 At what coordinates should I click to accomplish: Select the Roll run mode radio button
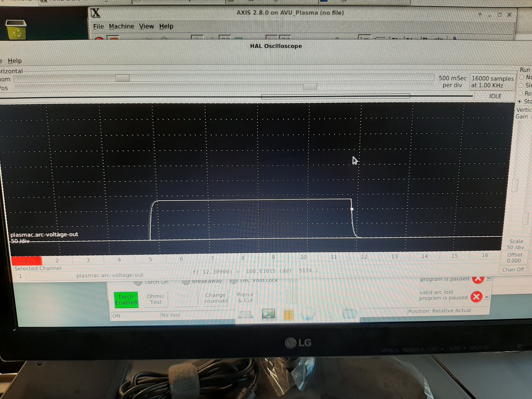521,93
